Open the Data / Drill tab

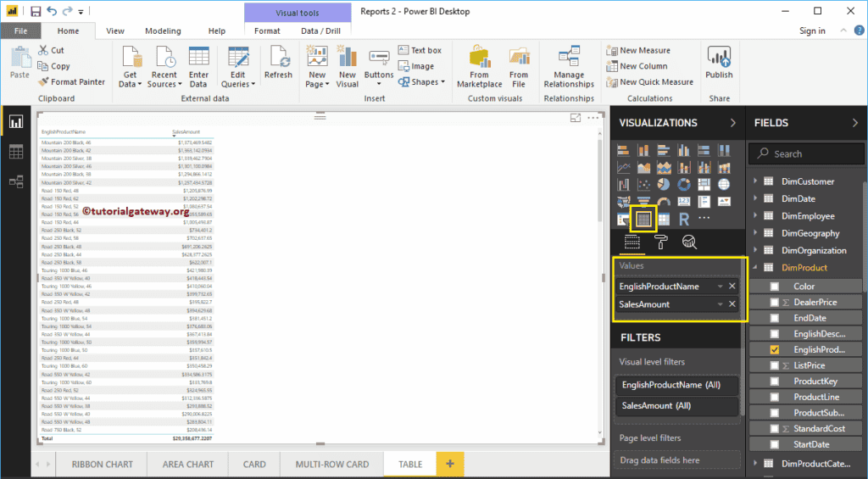tap(320, 31)
